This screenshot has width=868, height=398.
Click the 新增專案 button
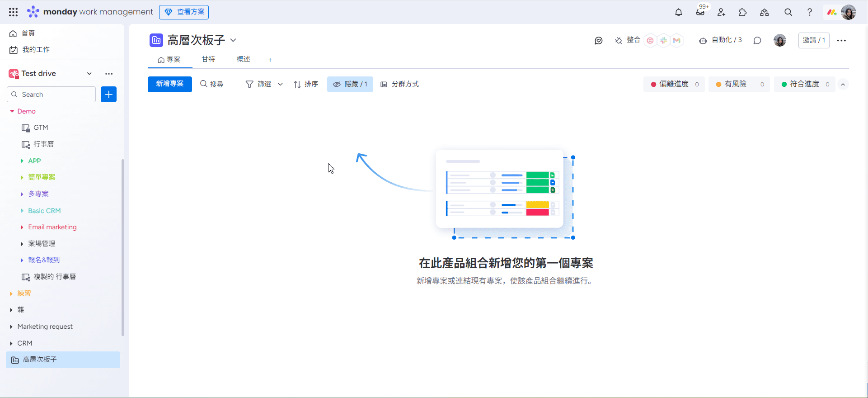pyautogui.click(x=170, y=84)
